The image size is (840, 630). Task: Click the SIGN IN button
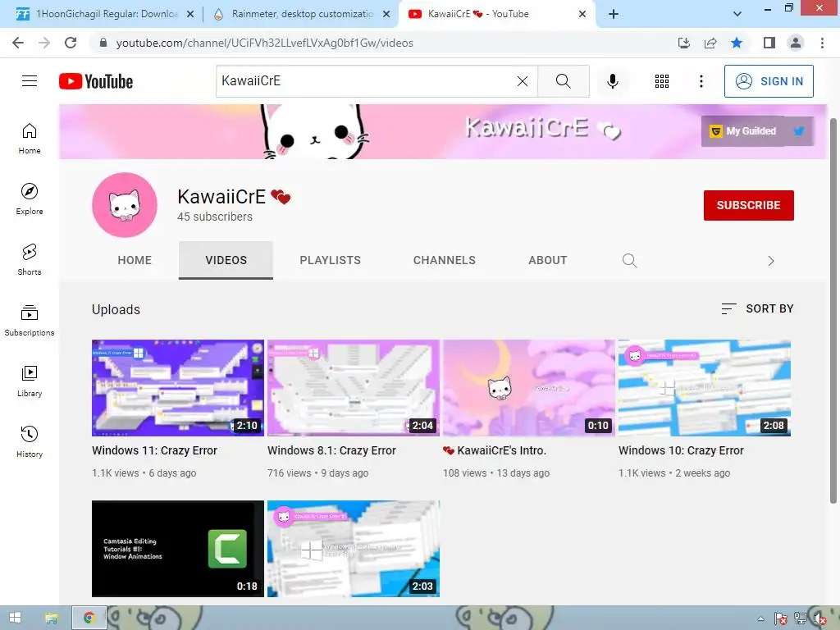[769, 81]
